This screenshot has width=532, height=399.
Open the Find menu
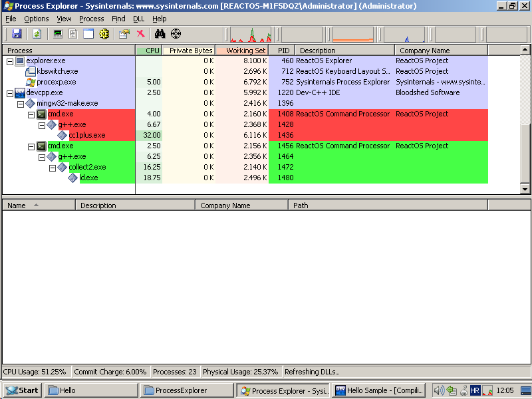[118, 19]
